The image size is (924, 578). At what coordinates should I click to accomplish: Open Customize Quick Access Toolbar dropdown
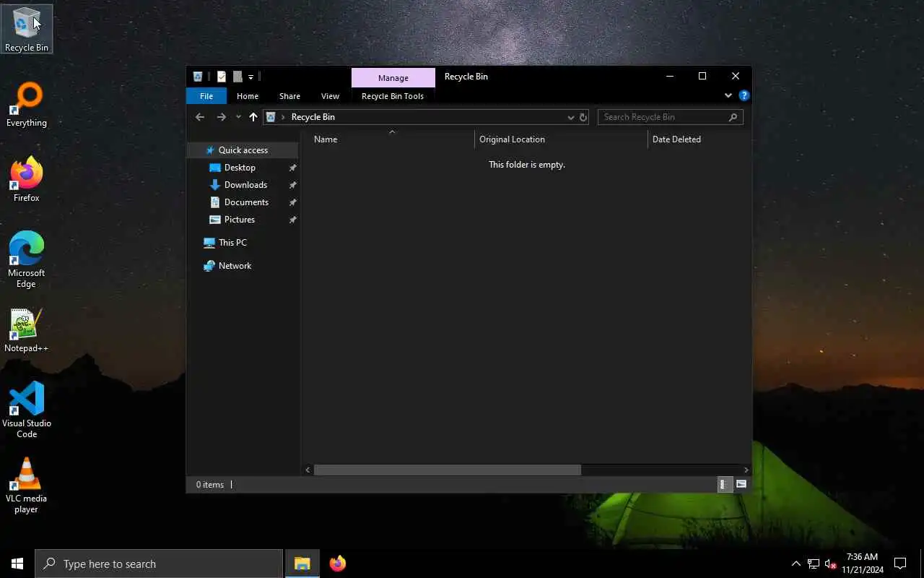250,77
